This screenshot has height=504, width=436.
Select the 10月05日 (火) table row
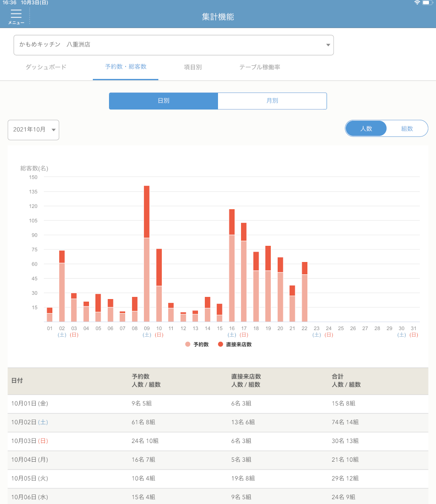pyautogui.click(x=218, y=478)
